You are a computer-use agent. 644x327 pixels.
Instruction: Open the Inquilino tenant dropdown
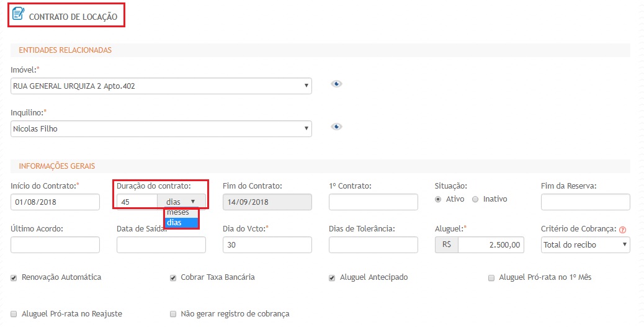(161, 128)
